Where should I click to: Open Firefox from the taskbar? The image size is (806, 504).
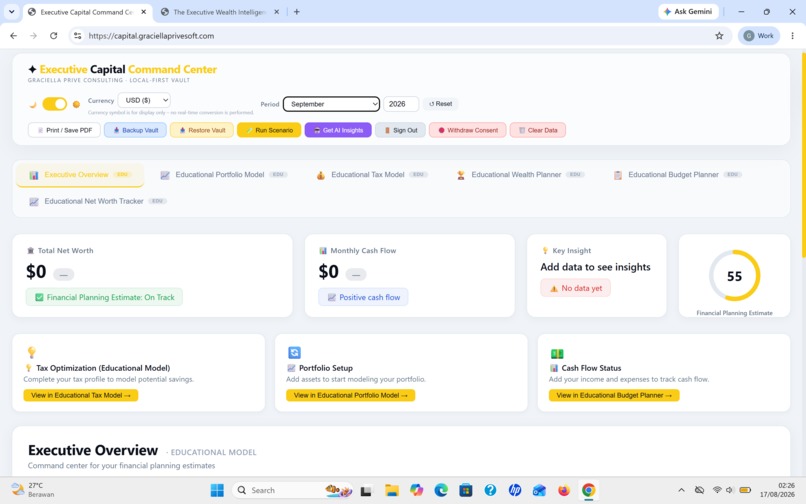coord(564,490)
